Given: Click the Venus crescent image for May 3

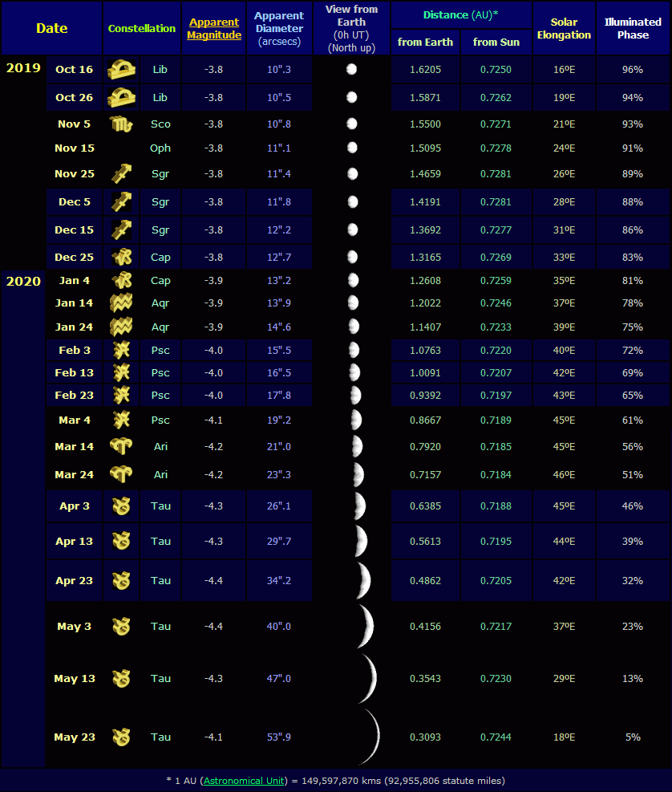Looking at the screenshot, I should (x=366, y=627).
